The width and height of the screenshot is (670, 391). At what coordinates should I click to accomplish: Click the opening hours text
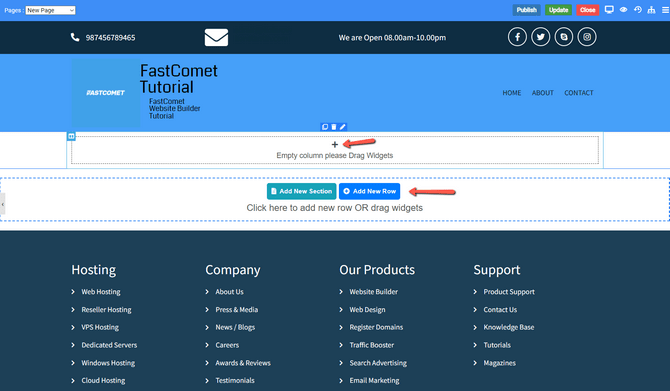[392, 38]
